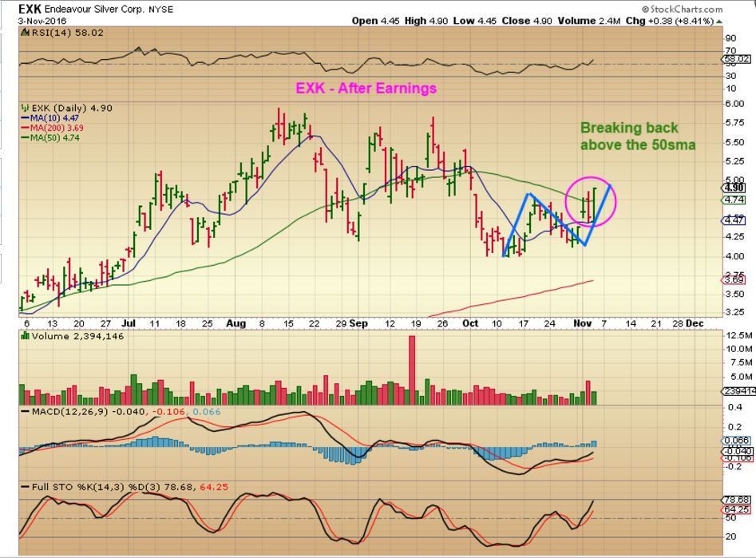Click the 78.68 stochastic %K value tag
Viewport: 756px width, 558px height.
tap(737, 501)
